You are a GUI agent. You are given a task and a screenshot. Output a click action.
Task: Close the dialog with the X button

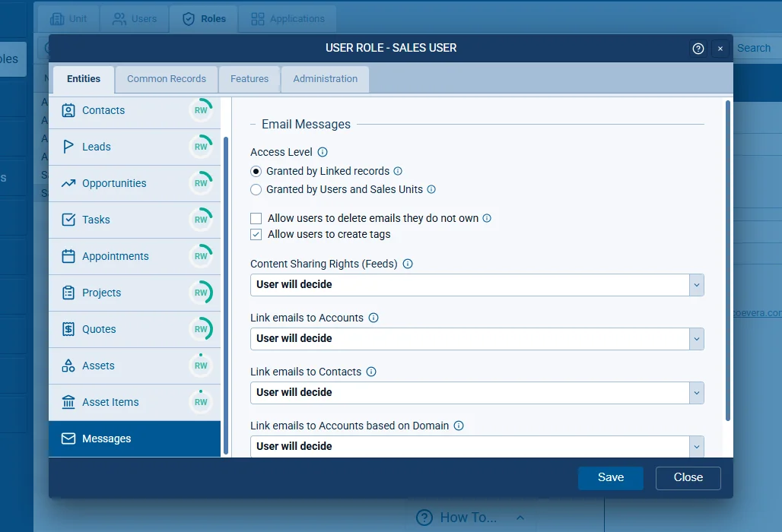[720, 49]
